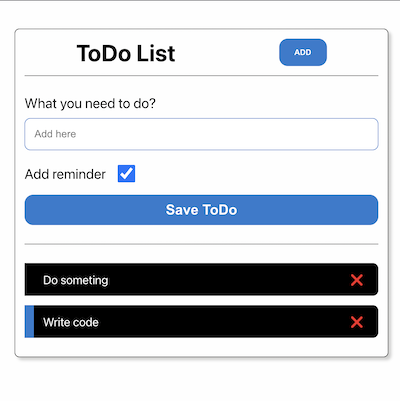Click the divider above the task list
This screenshot has height=401, width=400.
(x=201, y=244)
